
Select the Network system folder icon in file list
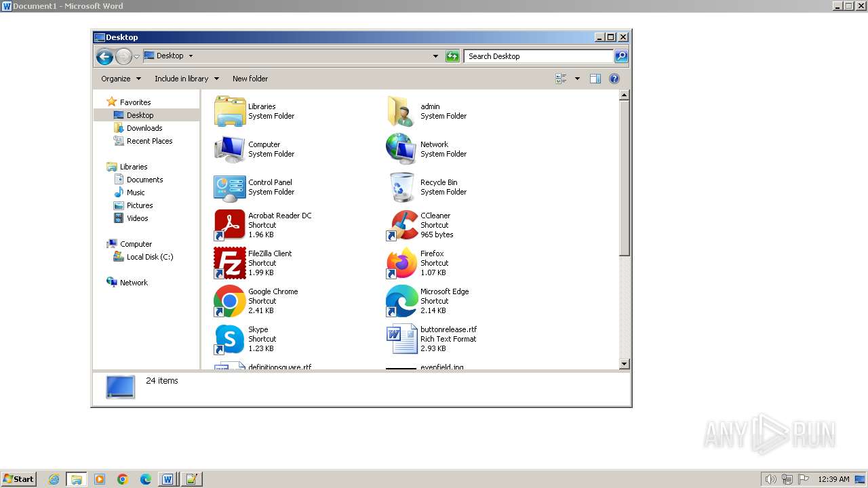pyautogui.click(x=401, y=149)
